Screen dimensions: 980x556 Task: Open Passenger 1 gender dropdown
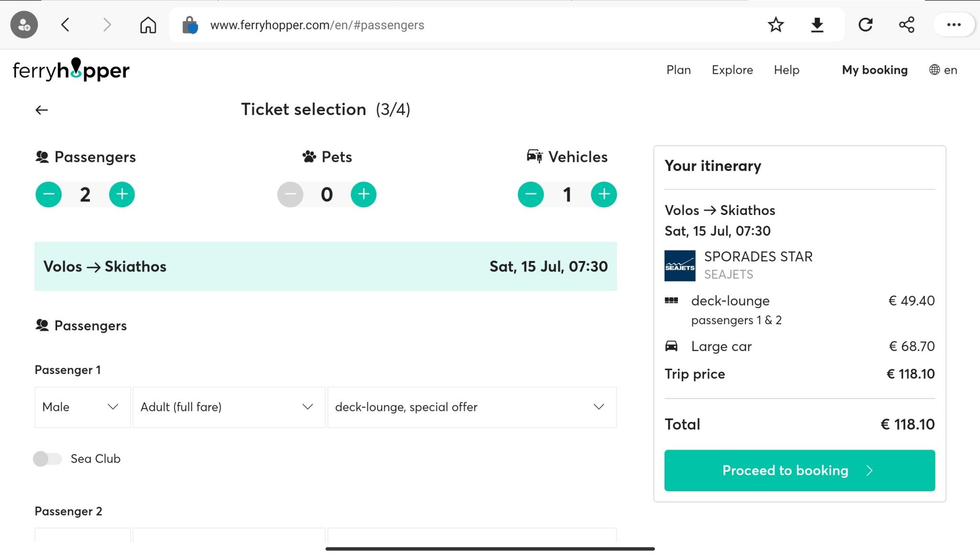82,407
